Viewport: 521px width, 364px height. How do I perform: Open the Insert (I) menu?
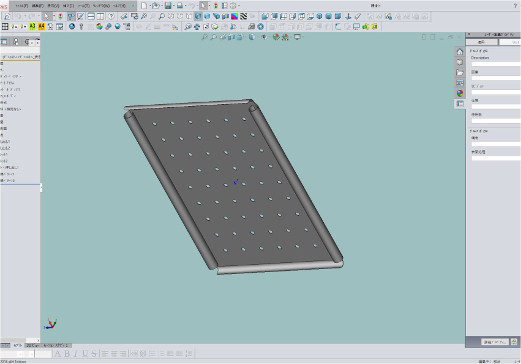click(69, 6)
